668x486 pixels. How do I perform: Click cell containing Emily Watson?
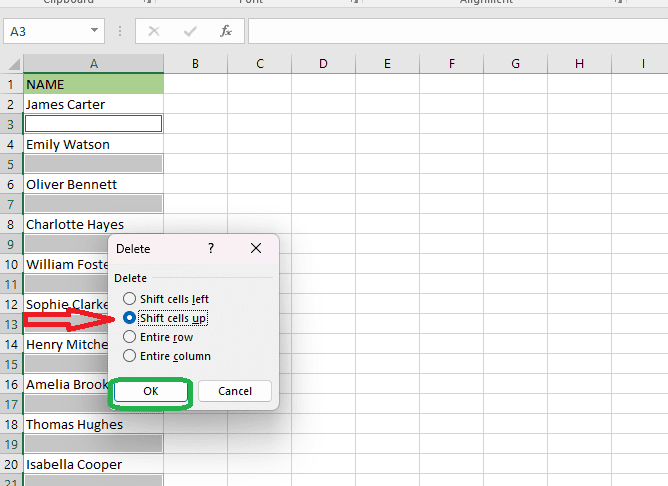coord(93,144)
